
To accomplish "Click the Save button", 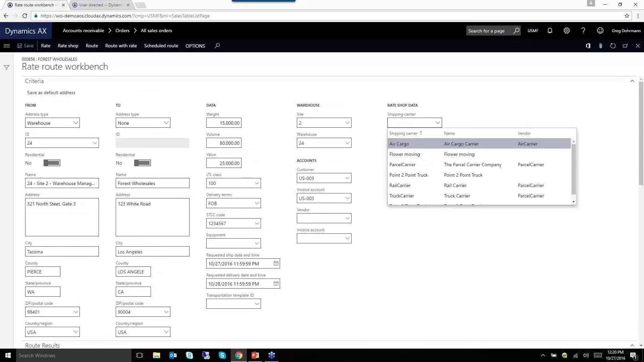I will (25, 46).
